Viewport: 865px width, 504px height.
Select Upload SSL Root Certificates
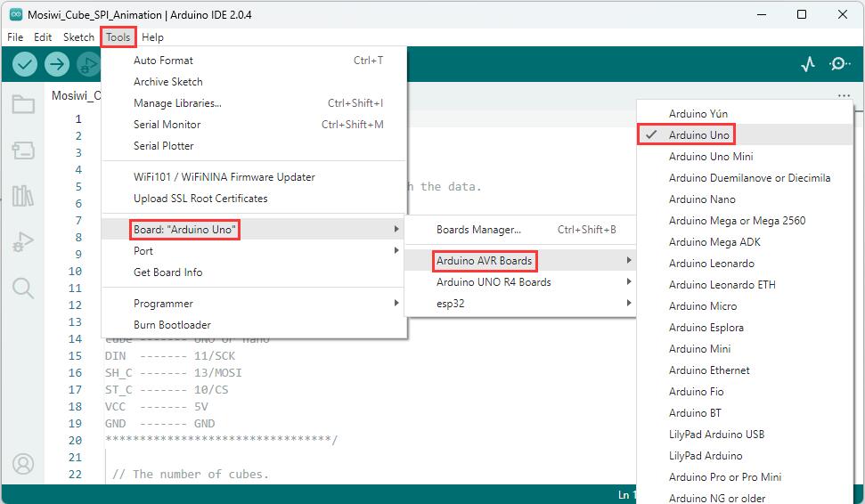coord(254,199)
